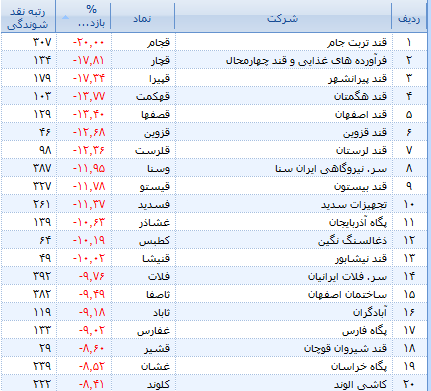
Task: Select company قند اصفهان
Action: (361, 114)
